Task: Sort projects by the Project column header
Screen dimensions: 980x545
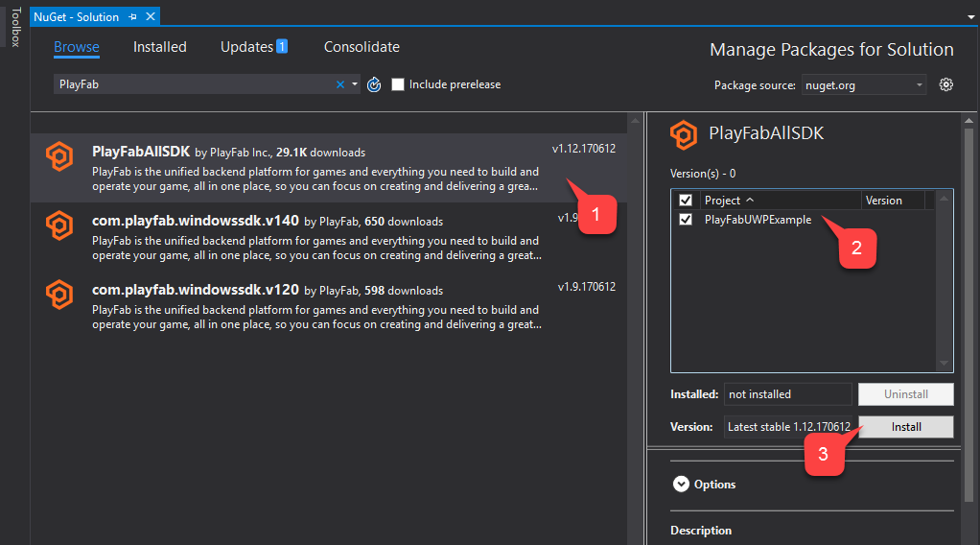Action: [729, 201]
